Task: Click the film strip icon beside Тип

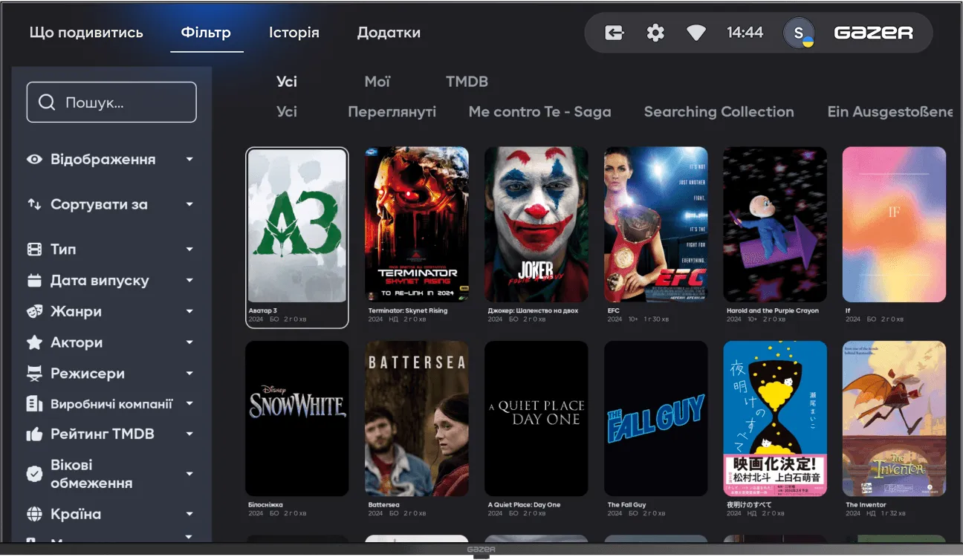Action: [34, 250]
